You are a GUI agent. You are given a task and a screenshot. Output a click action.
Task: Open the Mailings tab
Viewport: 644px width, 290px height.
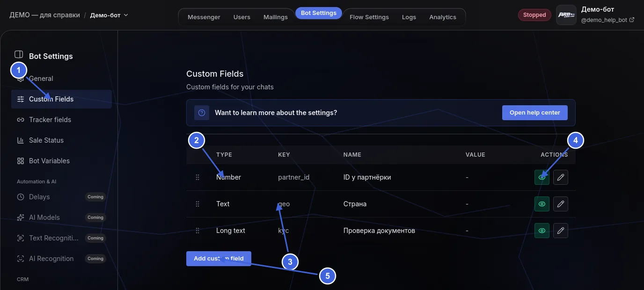276,17
